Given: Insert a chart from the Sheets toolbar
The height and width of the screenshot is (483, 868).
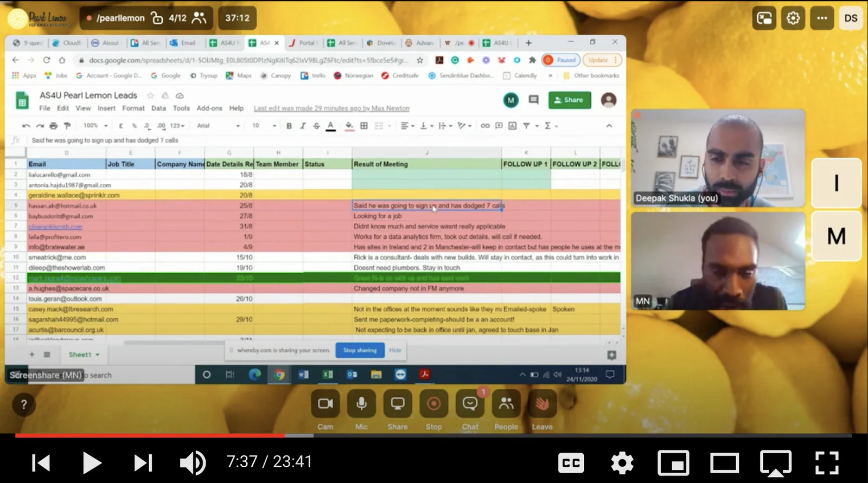Looking at the screenshot, I should click(512, 126).
